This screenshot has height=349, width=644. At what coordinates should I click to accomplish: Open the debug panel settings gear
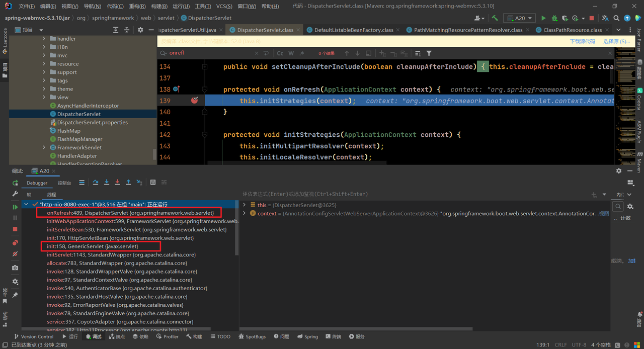(15, 282)
